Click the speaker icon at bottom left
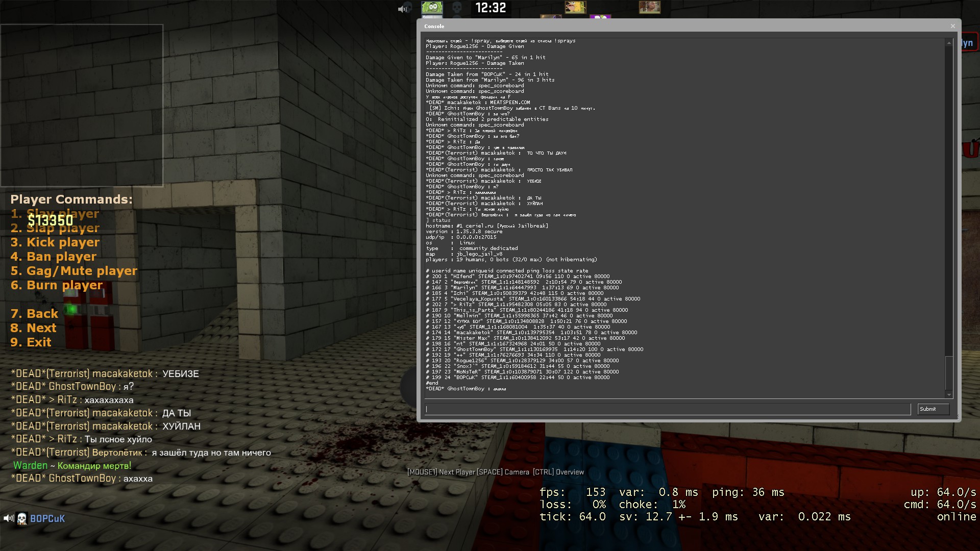Image resolution: width=980 pixels, height=551 pixels. coord(8,518)
